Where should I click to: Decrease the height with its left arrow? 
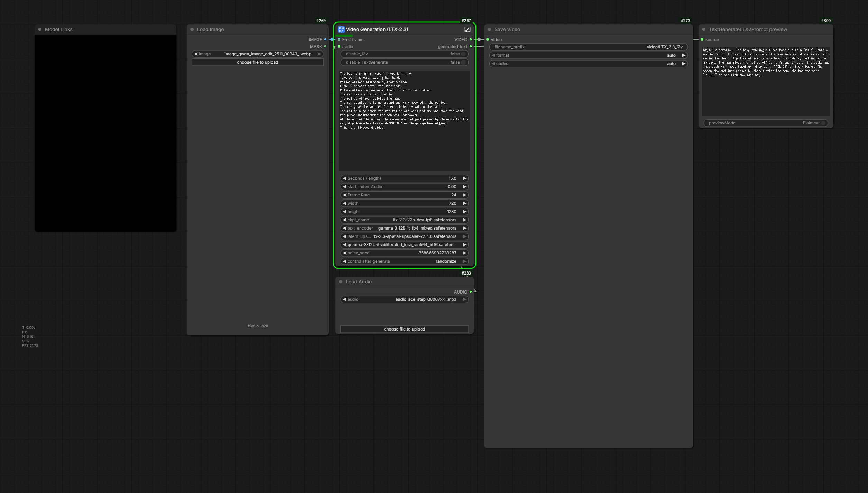(344, 212)
